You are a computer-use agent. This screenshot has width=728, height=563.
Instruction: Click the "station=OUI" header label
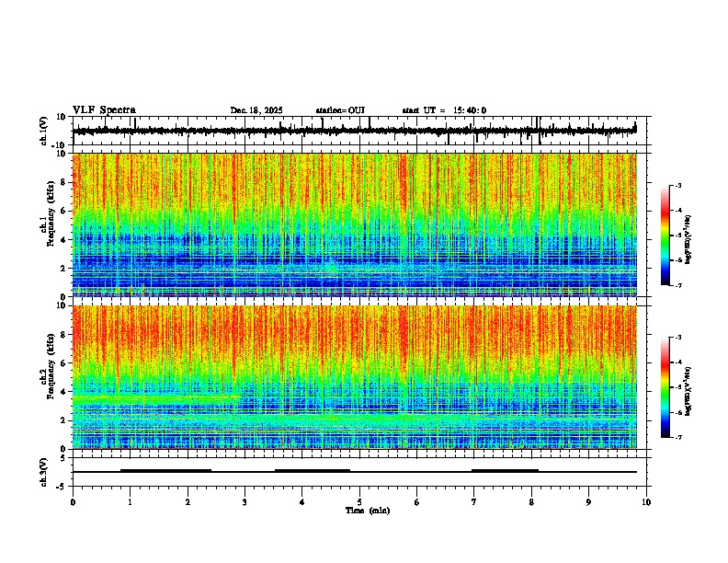coord(340,110)
